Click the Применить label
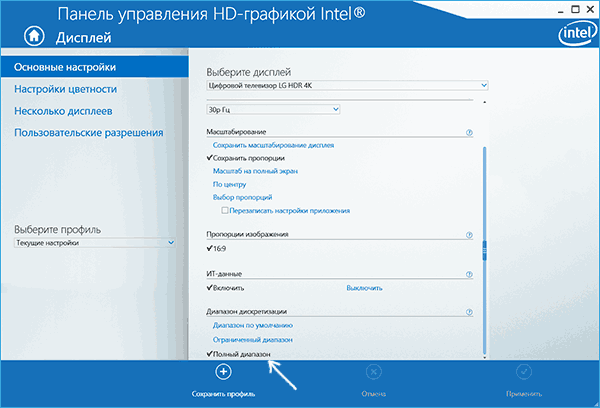 pyautogui.click(x=524, y=394)
